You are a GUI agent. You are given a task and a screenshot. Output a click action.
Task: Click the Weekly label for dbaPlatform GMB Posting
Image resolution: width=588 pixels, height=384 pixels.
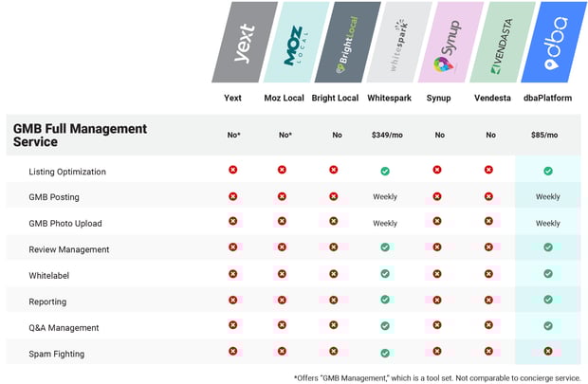[548, 197]
